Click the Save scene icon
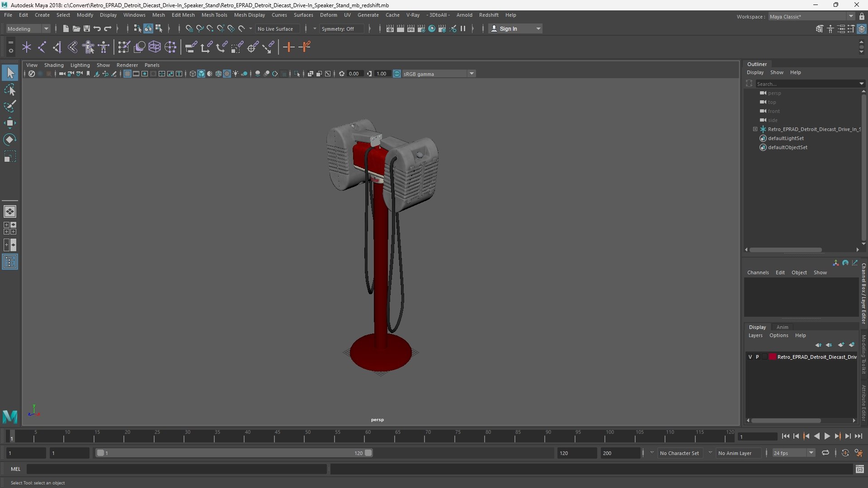Viewport: 868px width, 488px height. (x=87, y=28)
